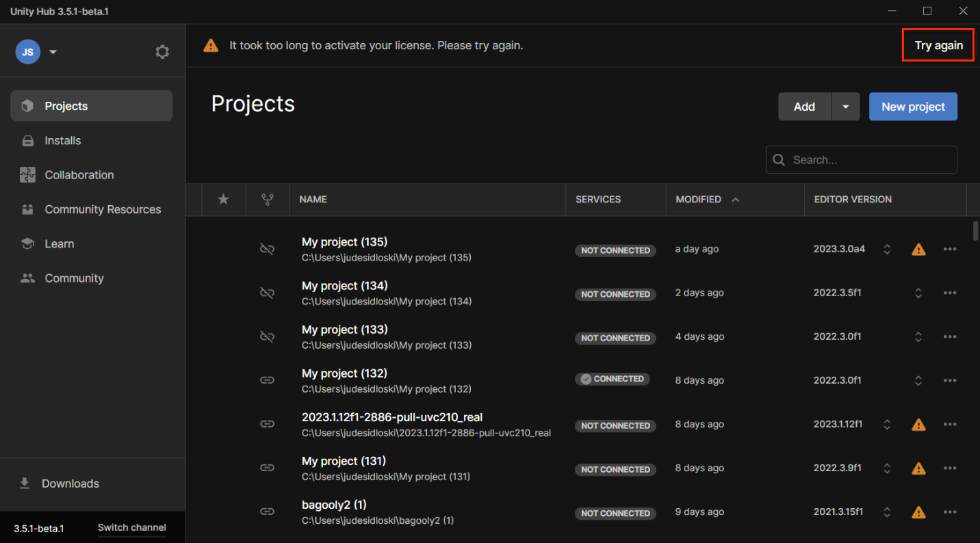980x543 pixels.
Task: Open editor version selector for My project (132)
Action: pyautogui.click(x=918, y=381)
